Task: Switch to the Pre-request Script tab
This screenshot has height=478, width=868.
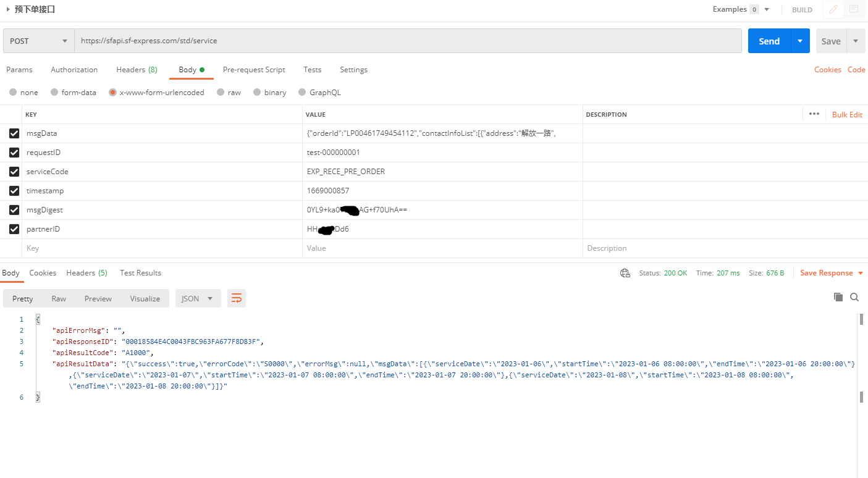Action: (254, 70)
